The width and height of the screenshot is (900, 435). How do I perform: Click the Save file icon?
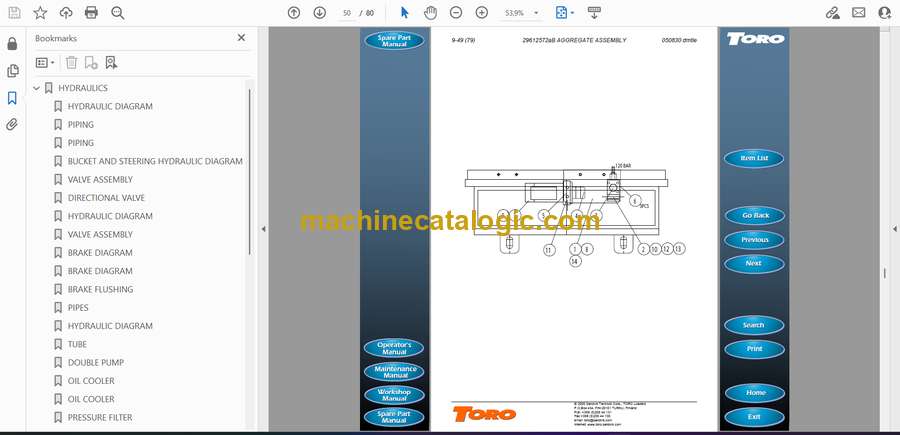14,13
